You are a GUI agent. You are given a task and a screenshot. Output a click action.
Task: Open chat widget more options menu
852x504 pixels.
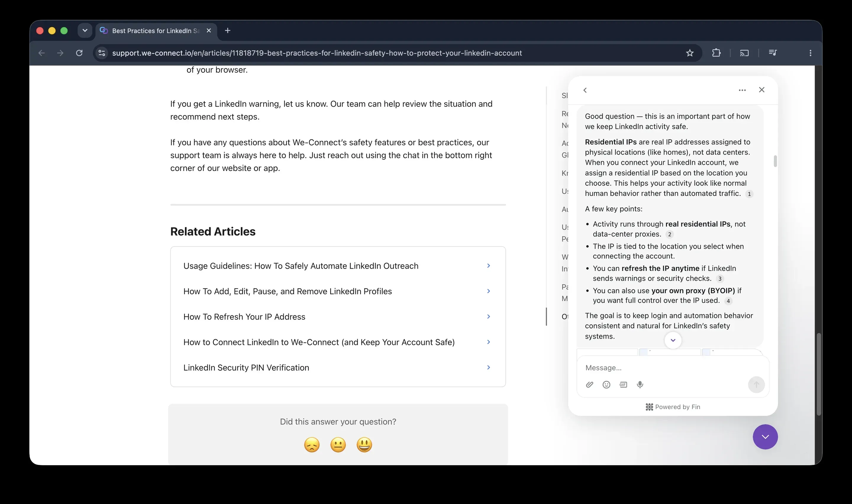pos(742,90)
